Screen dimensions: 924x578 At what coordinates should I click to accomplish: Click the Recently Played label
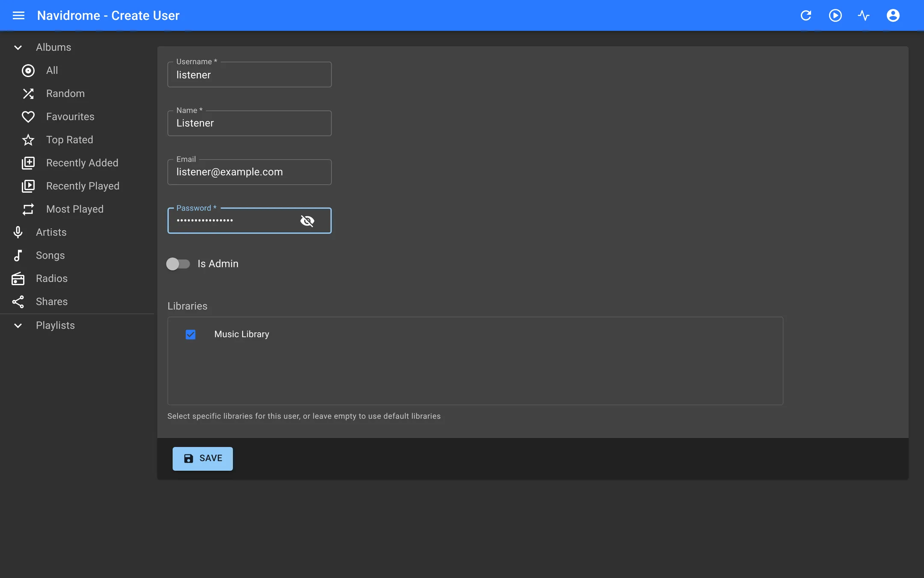(83, 186)
